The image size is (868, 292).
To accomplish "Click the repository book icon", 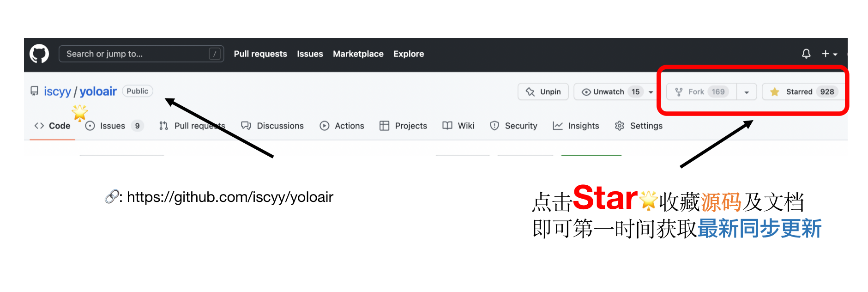I will 34,91.
